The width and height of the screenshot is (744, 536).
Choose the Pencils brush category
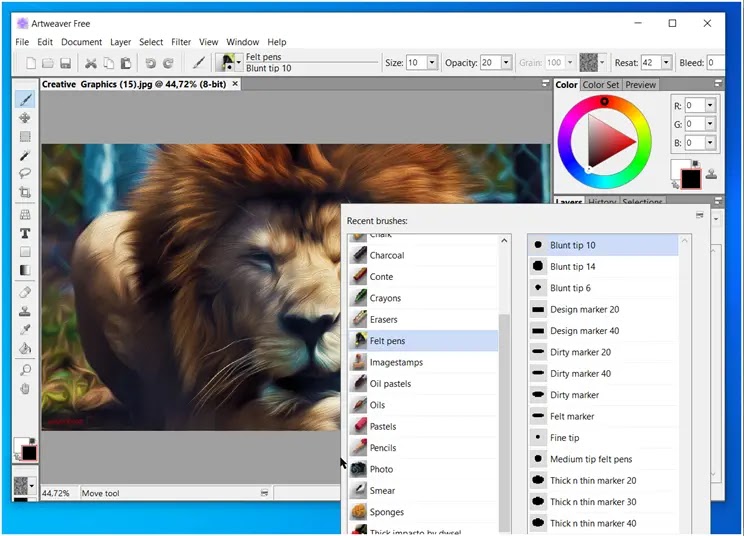[424, 447]
